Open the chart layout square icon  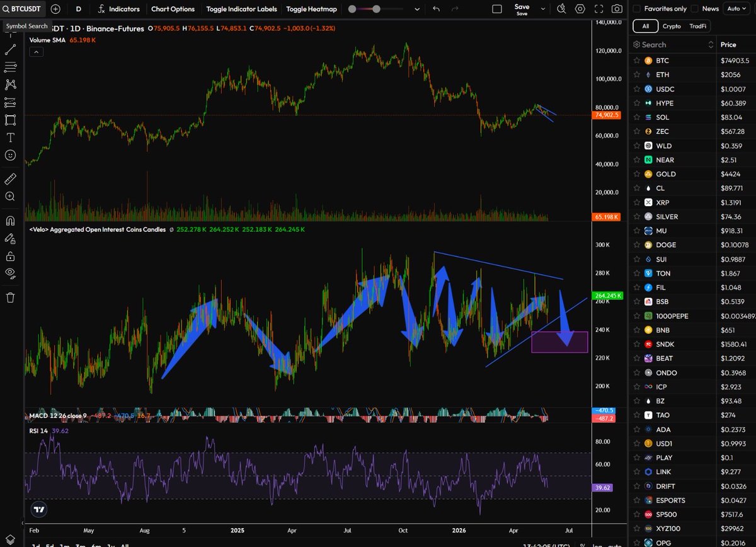point(497,9)
